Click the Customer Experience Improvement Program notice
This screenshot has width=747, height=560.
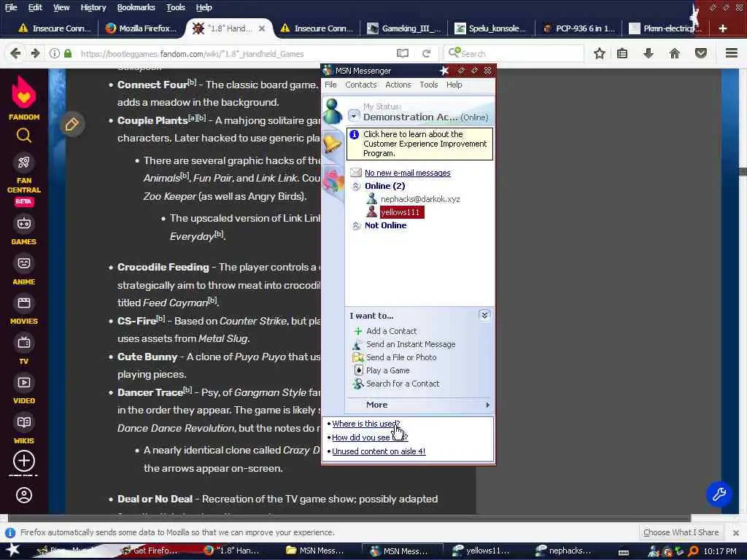[419, 144]
